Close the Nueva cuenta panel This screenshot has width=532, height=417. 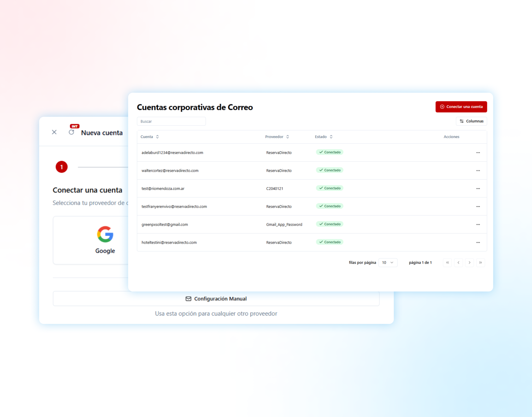point(54,132)
